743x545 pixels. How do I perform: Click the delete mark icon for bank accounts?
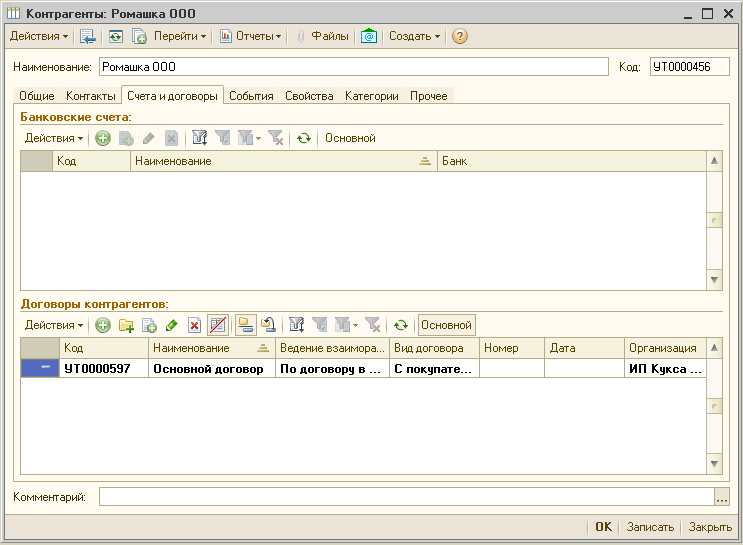tap(171, 138)
